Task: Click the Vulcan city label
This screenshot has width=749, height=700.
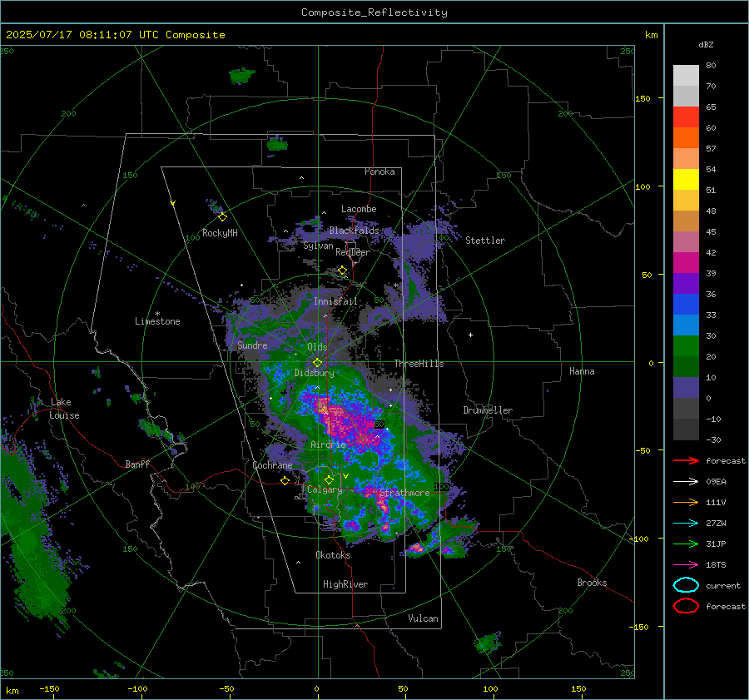Action: [x=424, y=618]
